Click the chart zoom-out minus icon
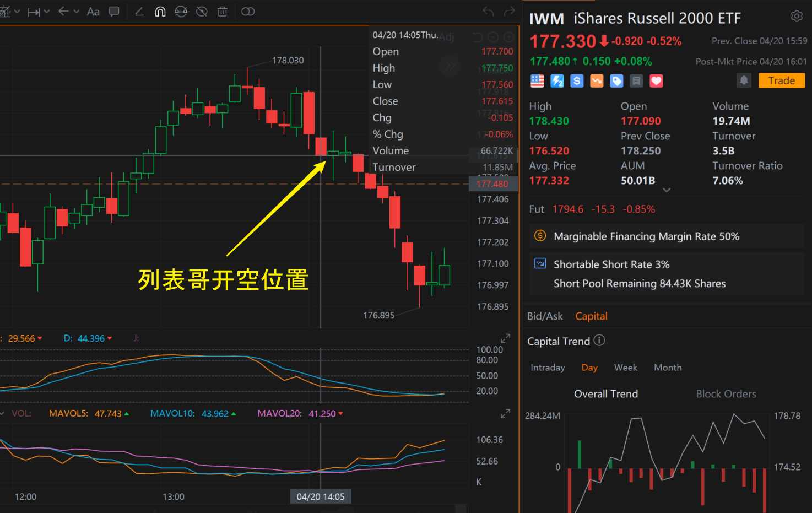Image resolution: width=812 pixels, height=513 pixels. click(x=493, y=37)
